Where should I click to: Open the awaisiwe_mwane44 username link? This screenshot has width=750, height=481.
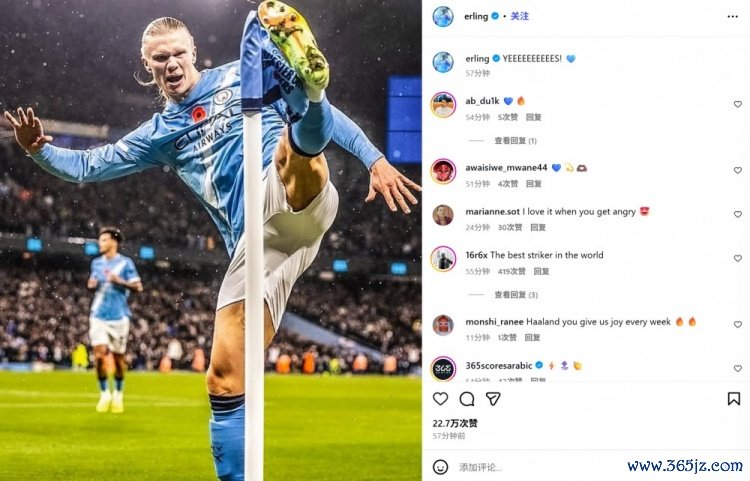coord(506,168)
